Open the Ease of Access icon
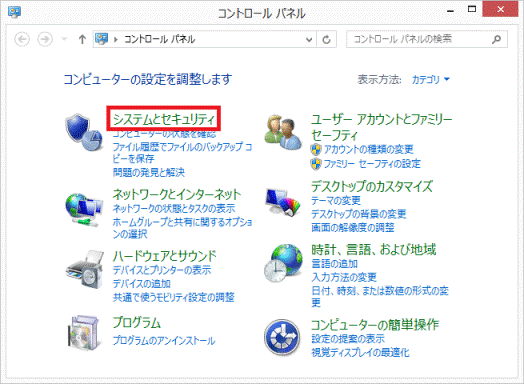This screenshot has width=524, height=384. (x=282, y=337)
